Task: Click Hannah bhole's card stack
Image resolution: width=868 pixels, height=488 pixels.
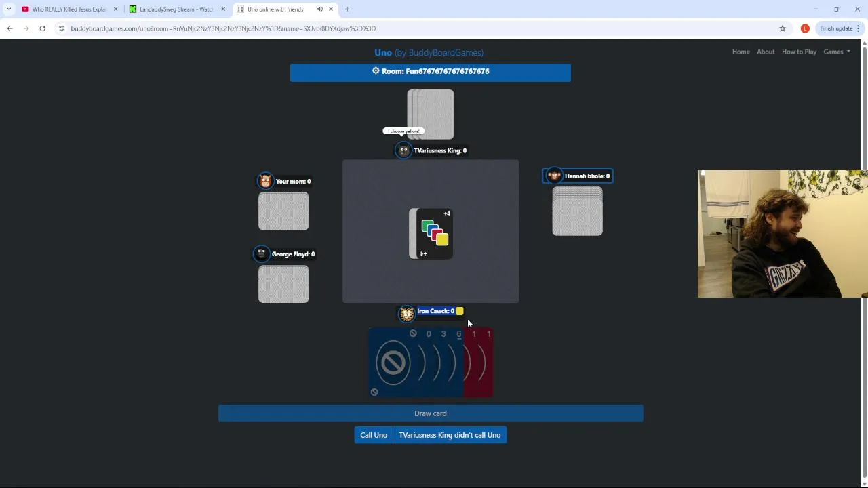Action: pos(577,211)
